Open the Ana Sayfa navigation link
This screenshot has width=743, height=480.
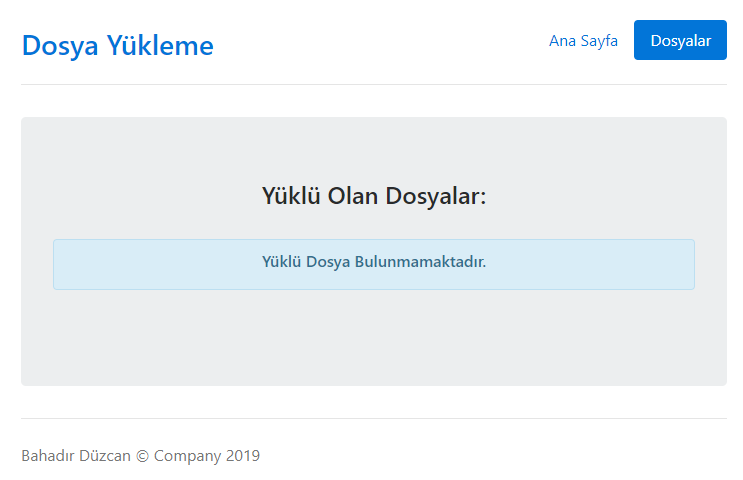[583, 41]
